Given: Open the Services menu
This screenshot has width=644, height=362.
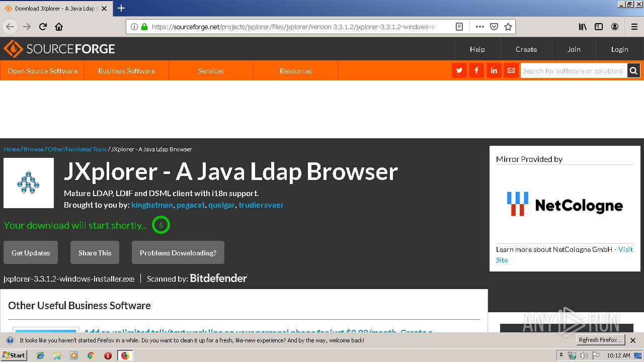Looking at the screenshot, I should tap(211, 71).
